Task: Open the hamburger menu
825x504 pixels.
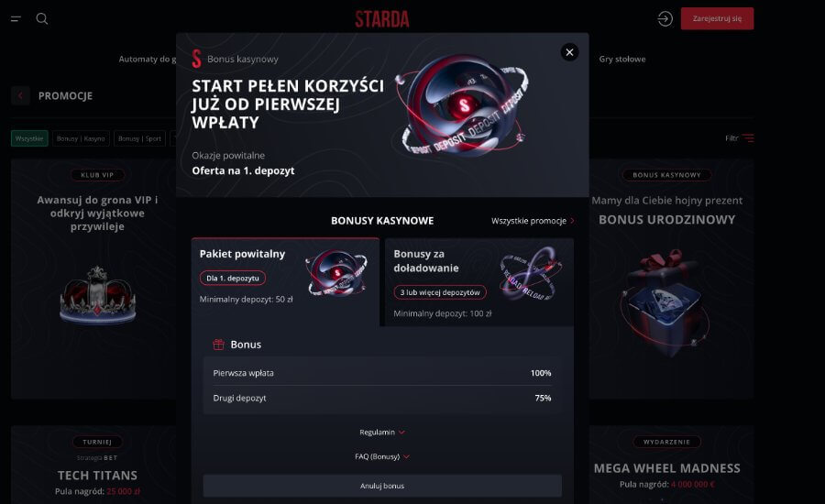Action: tap(16, 19)
